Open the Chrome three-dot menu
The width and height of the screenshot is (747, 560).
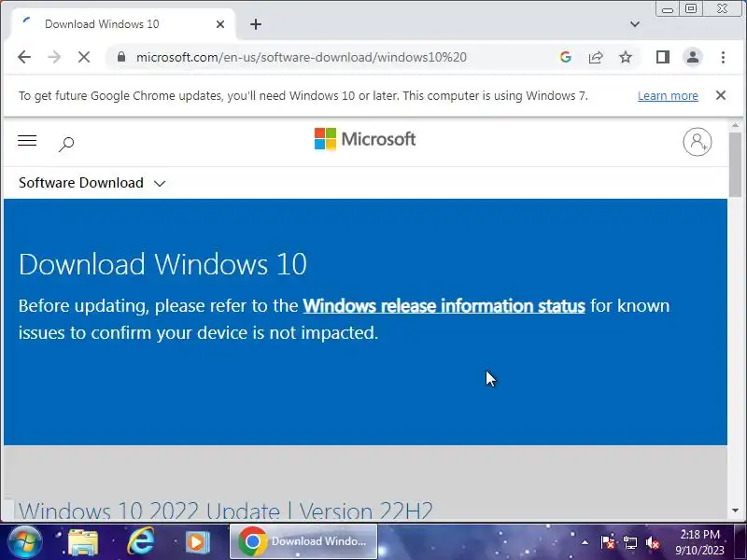(x=723, y=57)
